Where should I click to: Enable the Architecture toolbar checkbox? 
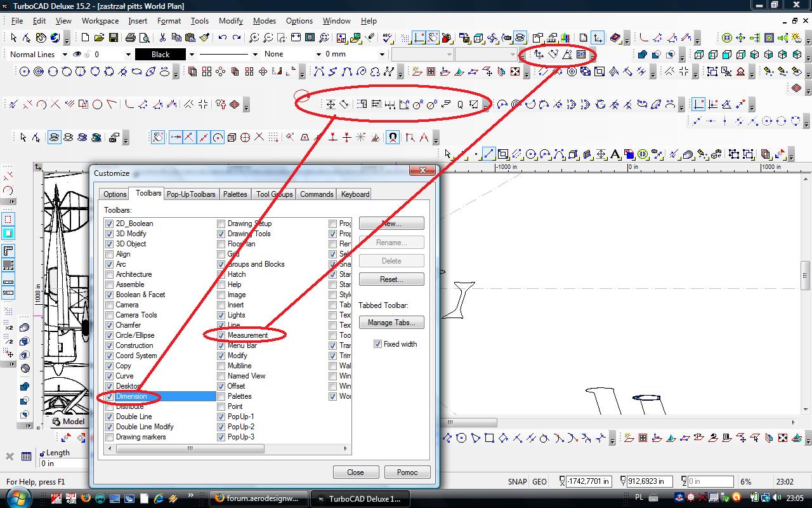(110, 274)
